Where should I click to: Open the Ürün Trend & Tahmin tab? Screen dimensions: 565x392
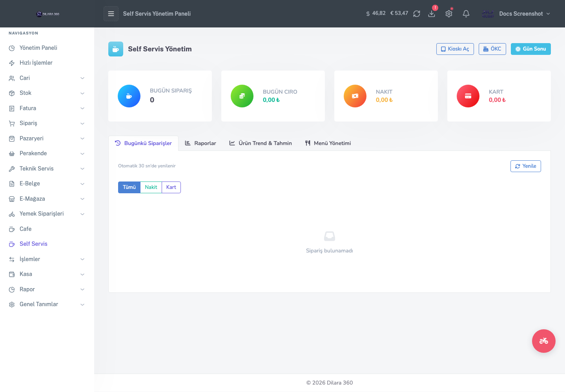click(x=261, y=143)
